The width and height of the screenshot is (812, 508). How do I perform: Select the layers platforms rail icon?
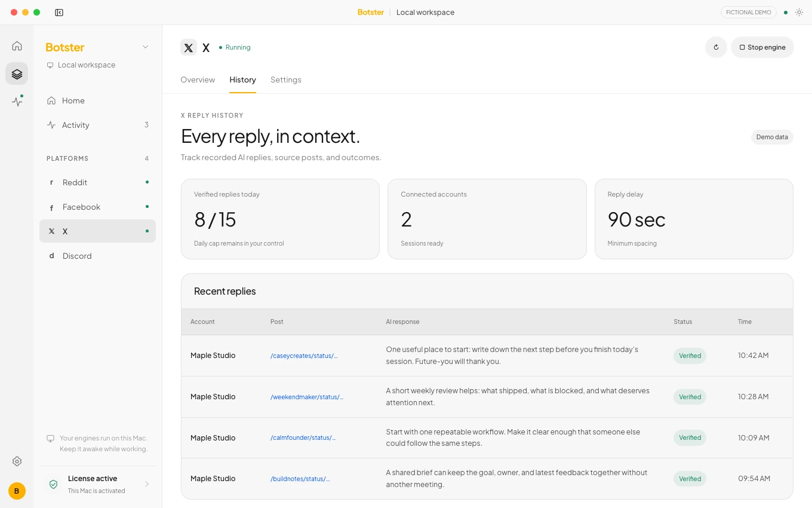(17, 74)
